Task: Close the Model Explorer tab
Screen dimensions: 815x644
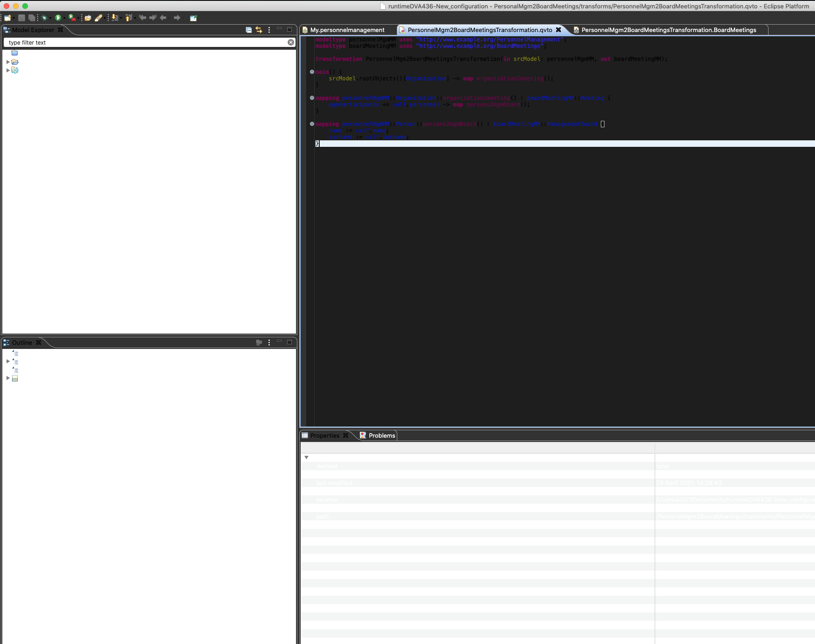Action: coord(60,30)
